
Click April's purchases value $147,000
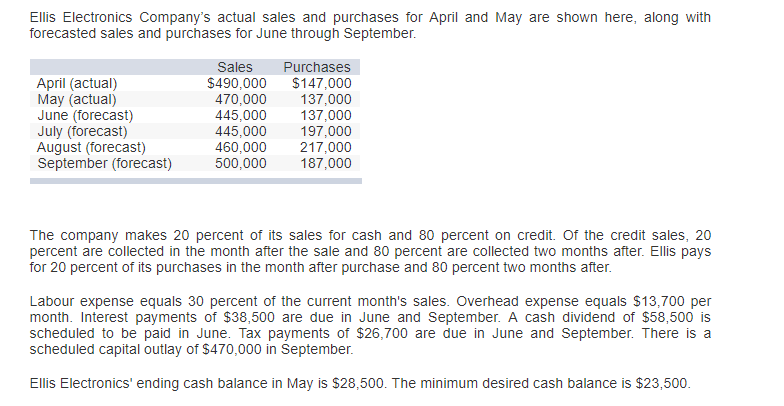[321, 83]
